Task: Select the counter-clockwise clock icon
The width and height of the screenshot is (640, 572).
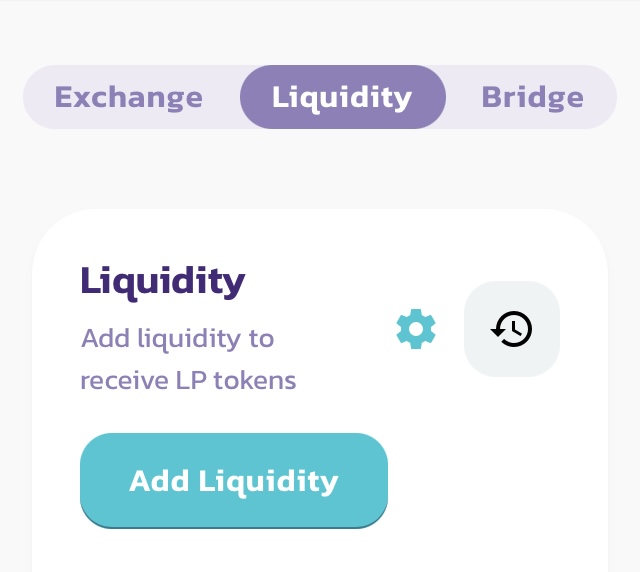Action: (x=512, y=329)
